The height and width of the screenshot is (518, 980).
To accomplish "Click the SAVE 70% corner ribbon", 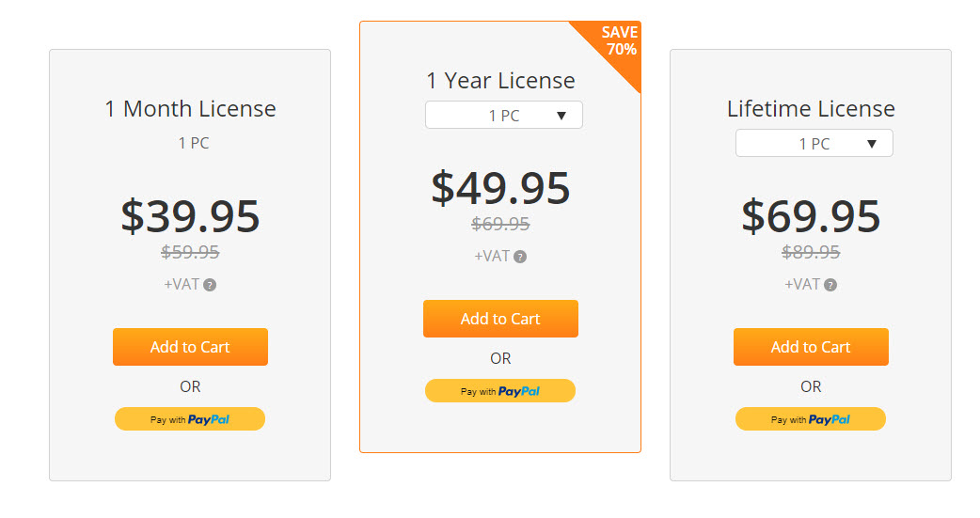I will pyautogui.click(x=618, y=42).
